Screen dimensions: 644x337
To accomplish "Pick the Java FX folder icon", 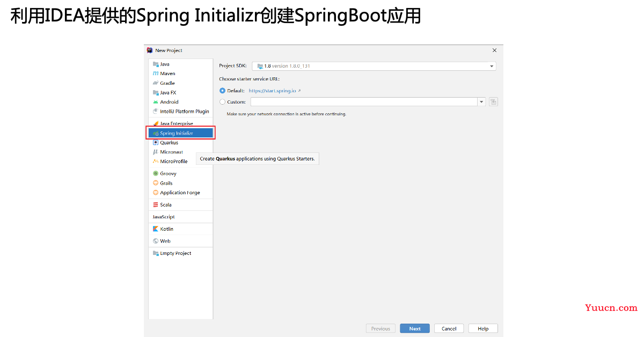I will pyautogui.click(x=156, y=92).
